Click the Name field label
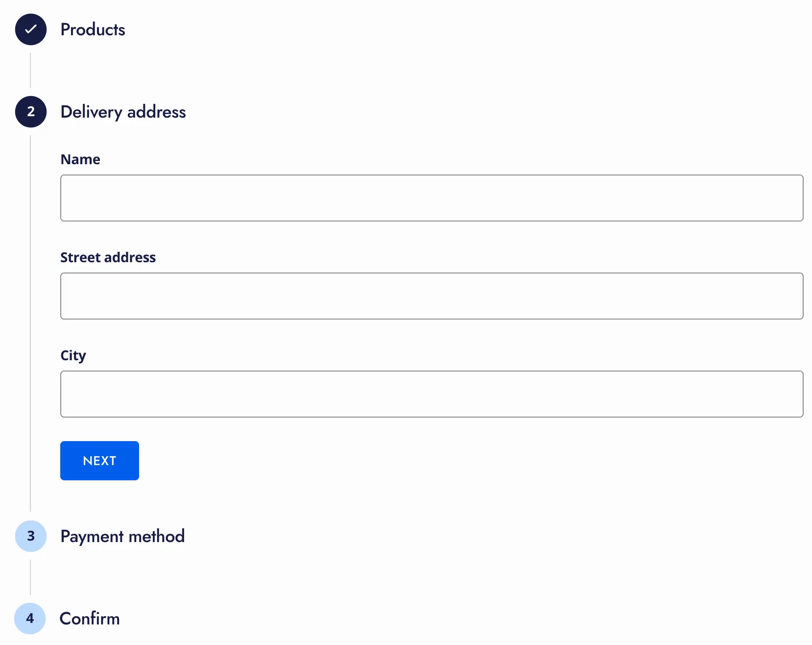Screen dimensions: 812x645 coord(80,159)
